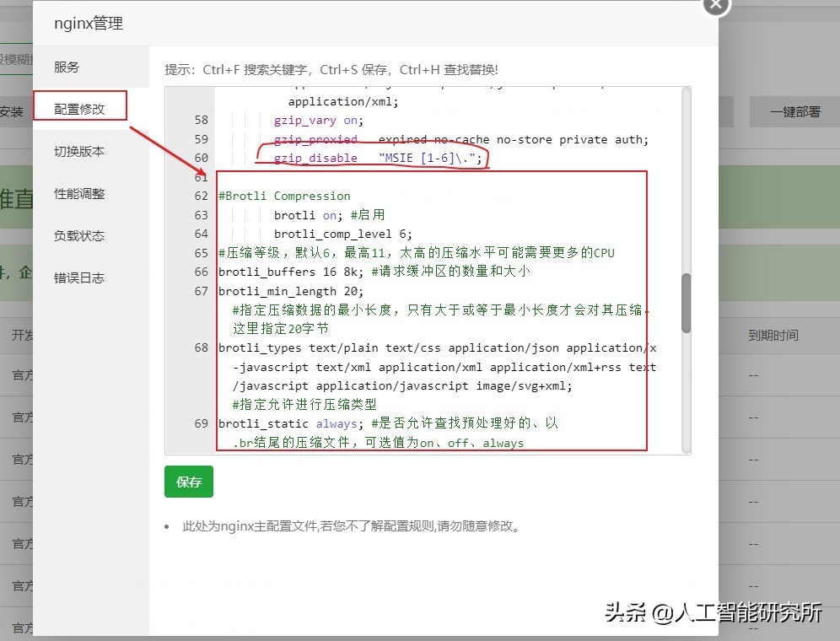The width and height of the screenshot is (840, 641).
Task: Click the nginx主配置文件 warning note
Action: pos(352,526)
